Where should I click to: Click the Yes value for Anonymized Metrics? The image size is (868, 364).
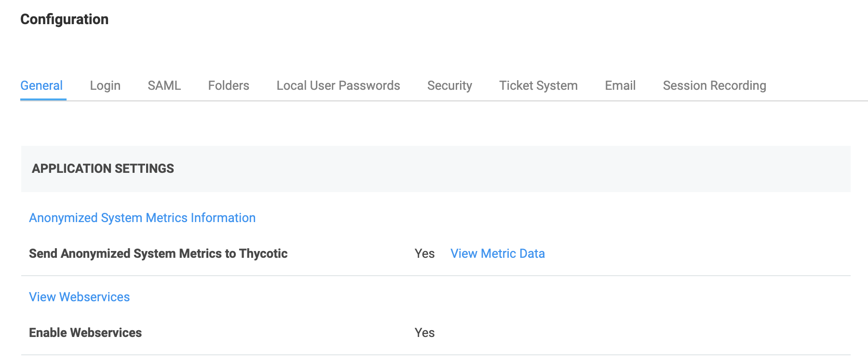click(424, 253)
